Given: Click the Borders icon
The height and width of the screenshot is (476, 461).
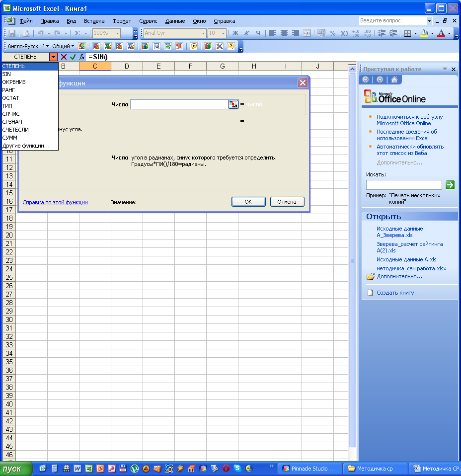Looking at the screenshot, I should (407, 33).
